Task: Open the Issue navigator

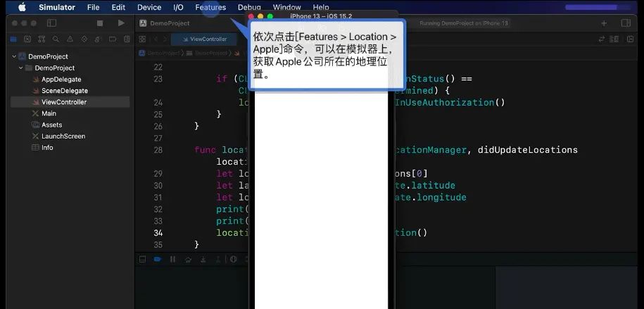Action: 70,39
